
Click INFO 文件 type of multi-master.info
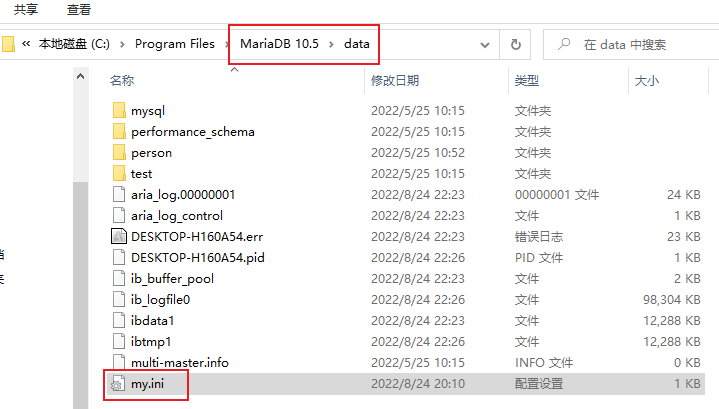544,363
